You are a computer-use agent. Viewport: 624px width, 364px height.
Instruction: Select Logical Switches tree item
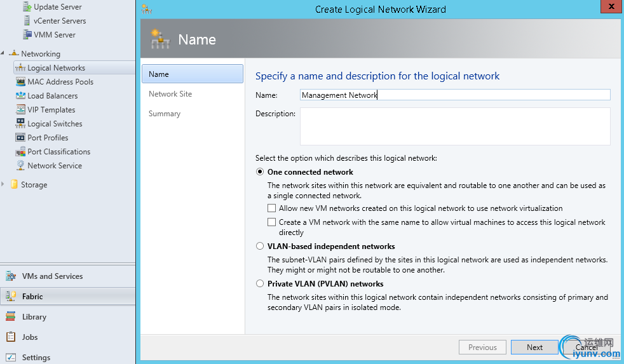55,124
